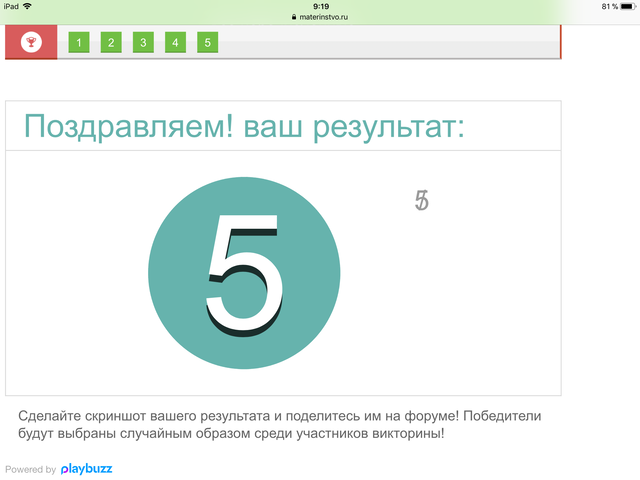Tap the battery indicator icon
This screenshot has height=480, width=640.
coord(628,7)
